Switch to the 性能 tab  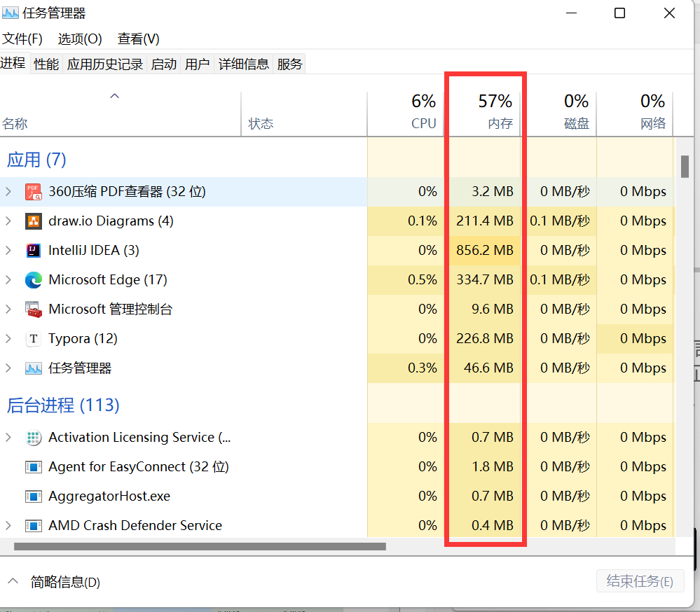pos(46,64)
